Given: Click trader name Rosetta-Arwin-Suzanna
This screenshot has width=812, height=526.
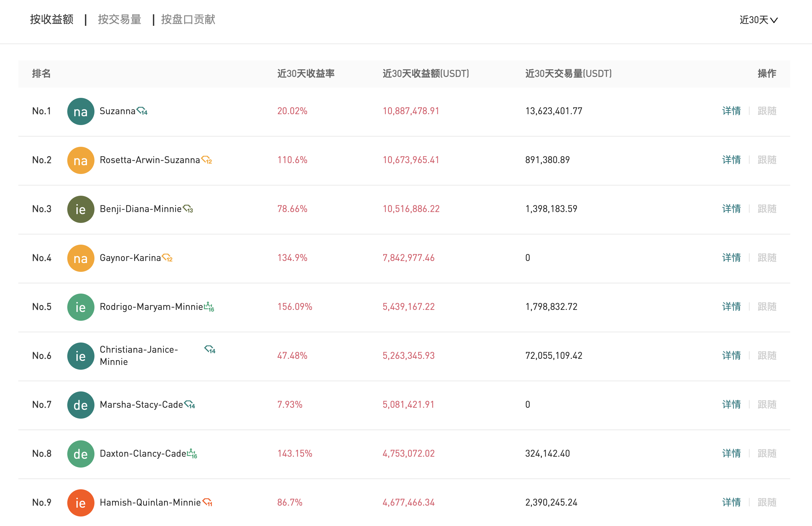Looking at the screenshot, I should pyautogui.click(x=150, y=160).
